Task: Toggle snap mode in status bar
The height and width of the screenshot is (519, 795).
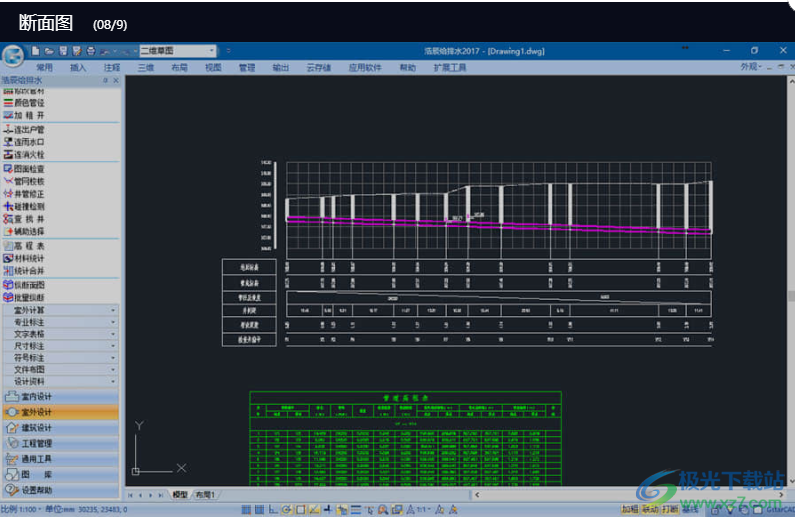Action: click(x=246, y=509)
